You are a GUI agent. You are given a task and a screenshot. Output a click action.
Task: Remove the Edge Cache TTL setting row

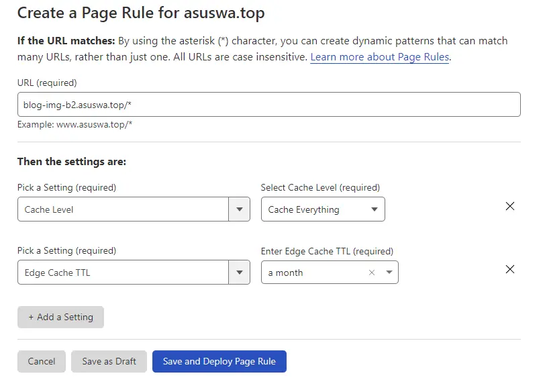(509, 269)
